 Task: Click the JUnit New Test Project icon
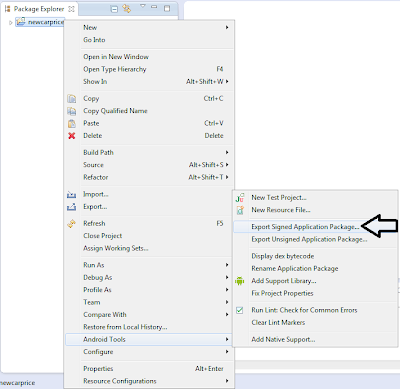point(240,198)
